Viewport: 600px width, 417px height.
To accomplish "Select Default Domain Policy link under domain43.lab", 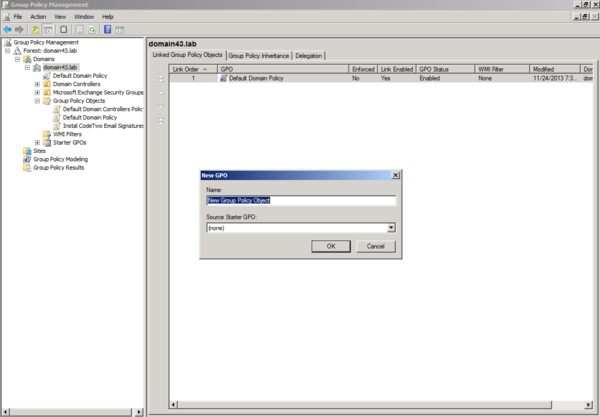I will (x=80, y=76).
